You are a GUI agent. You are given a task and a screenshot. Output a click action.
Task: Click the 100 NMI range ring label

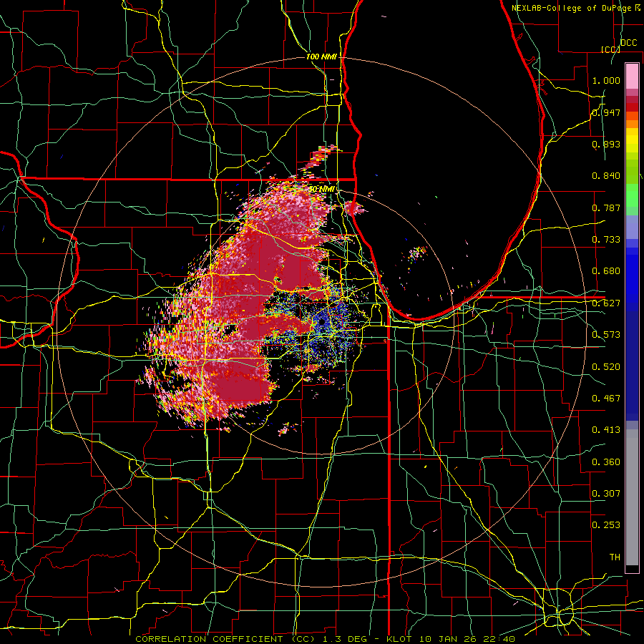point(321,57)
